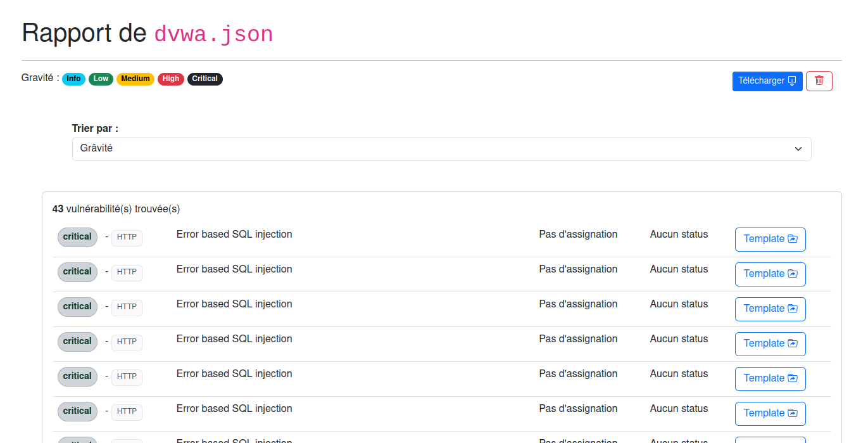This screenshot has height=443, width=868.
Task: Click the Low severity filter pill
Action: [x=101, y=79]
